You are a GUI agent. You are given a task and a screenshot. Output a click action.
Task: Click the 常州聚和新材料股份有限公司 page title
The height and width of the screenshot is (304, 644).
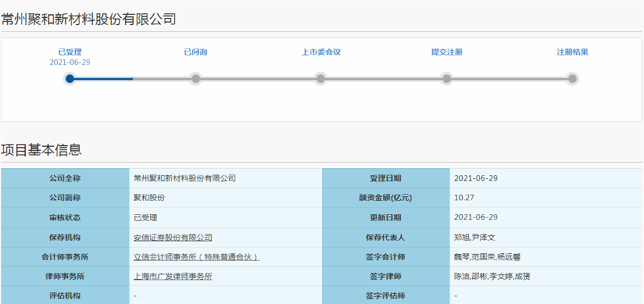tap(88, 19)
